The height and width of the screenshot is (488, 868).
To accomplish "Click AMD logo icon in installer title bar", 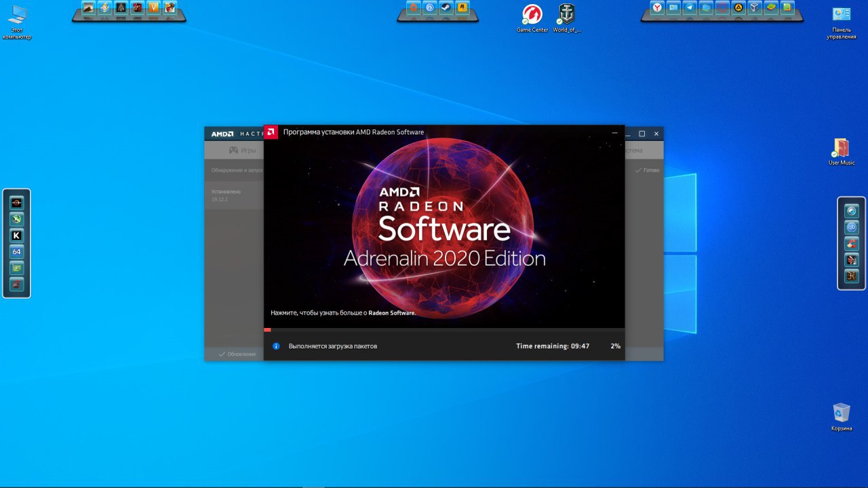I will pos(271,132).
